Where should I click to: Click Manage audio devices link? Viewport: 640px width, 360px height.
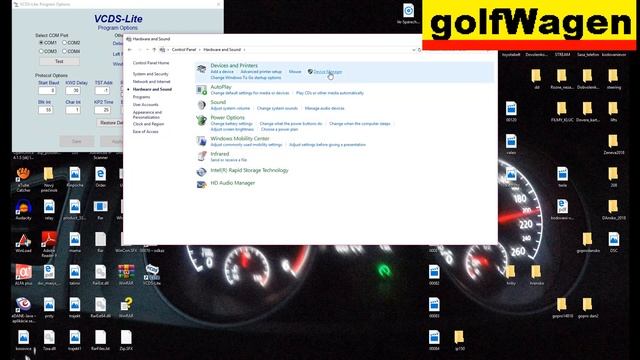[324, 109]
